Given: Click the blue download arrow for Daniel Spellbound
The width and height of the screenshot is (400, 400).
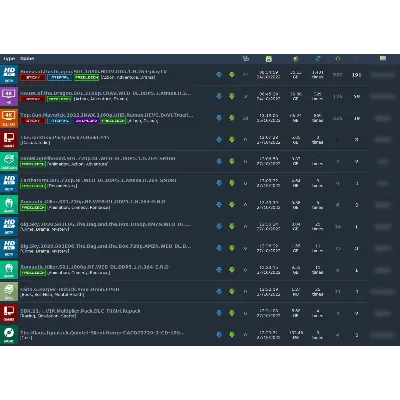Looking at the screenshot, I should tap(219, 161).
